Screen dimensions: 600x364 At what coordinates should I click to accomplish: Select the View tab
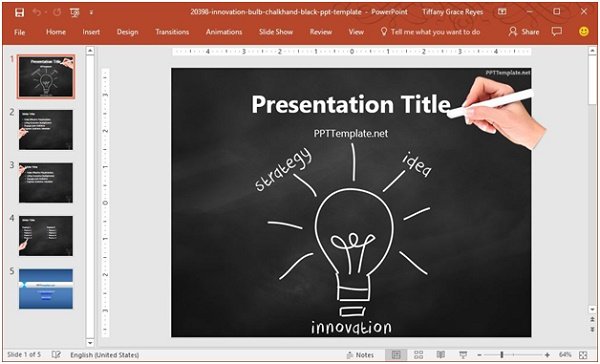(356, 32)
